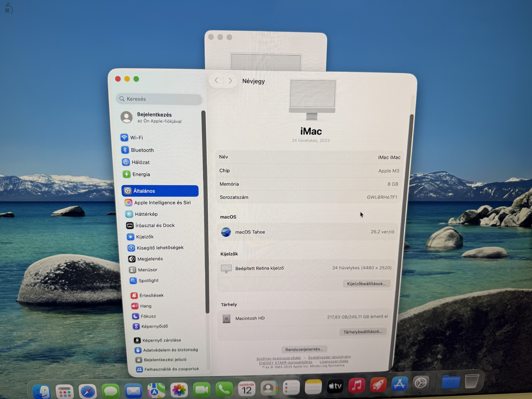Open Apple Intelligence és Siri settings
Viewport: 532px width, 399px height.
[x=163, y=203]
